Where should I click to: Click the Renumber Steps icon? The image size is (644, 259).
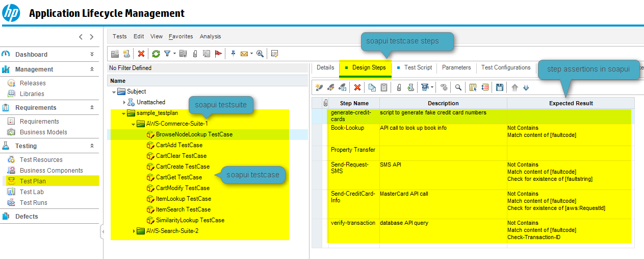click(342, 87)
